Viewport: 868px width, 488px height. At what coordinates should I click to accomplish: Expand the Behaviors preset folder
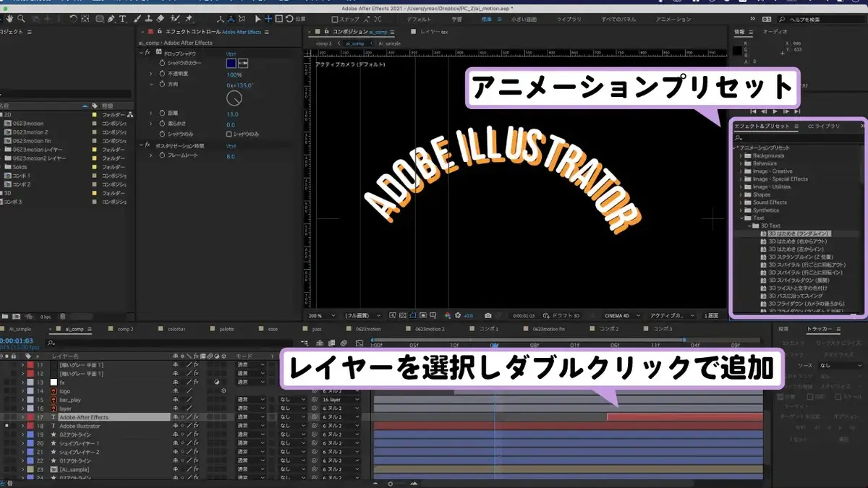point(741,163)
